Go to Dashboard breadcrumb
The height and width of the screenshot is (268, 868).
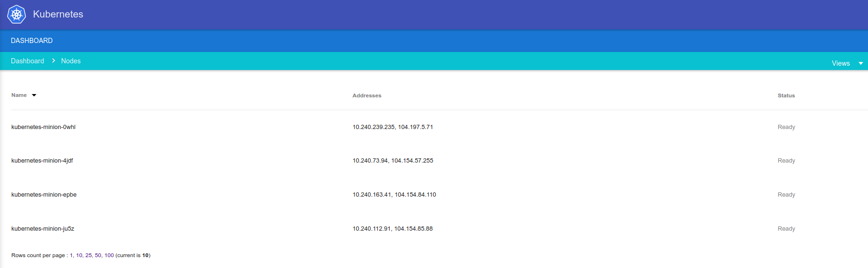tap(27, 61)
